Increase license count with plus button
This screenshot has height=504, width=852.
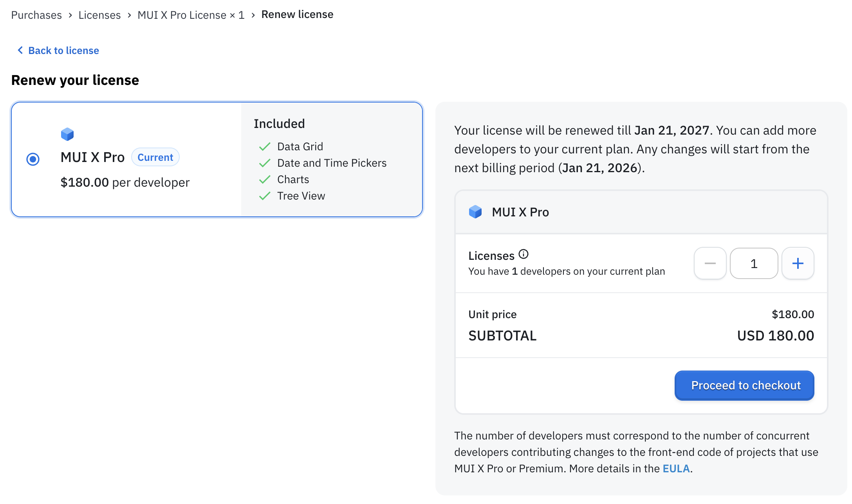tap(798, 263)
